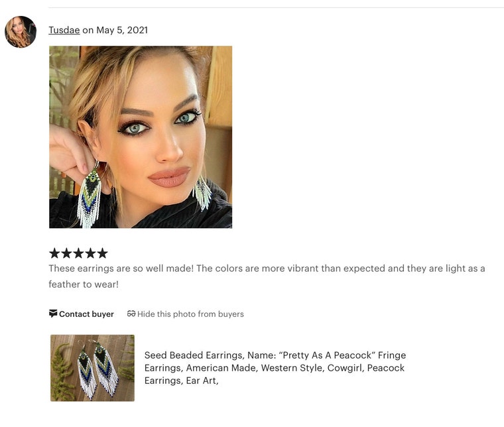Viewport: 504px width, 427px height.
Task: Click the 'feather to wear!' review line
Action: pyautogui.click(x=84, y=284)
